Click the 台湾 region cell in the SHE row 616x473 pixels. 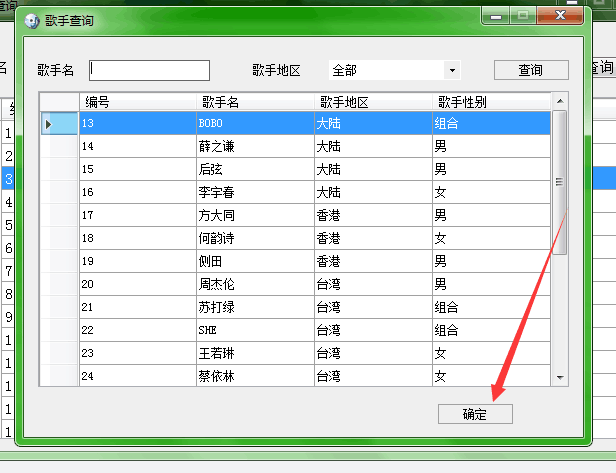[373, 330]
